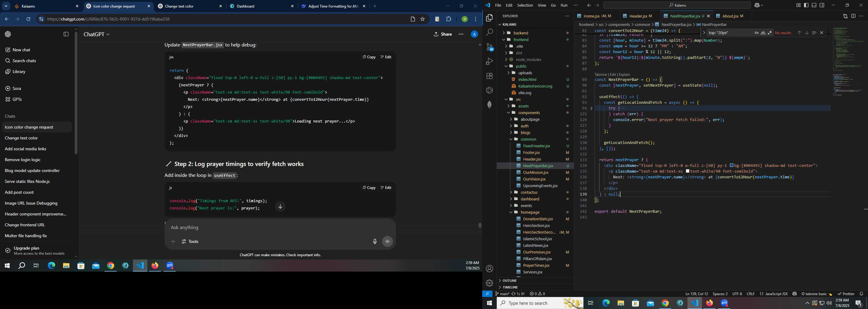Toggle the ChatGPT sidebar
The width and height of the screenshot is (868, 309).
pos(66,34)
